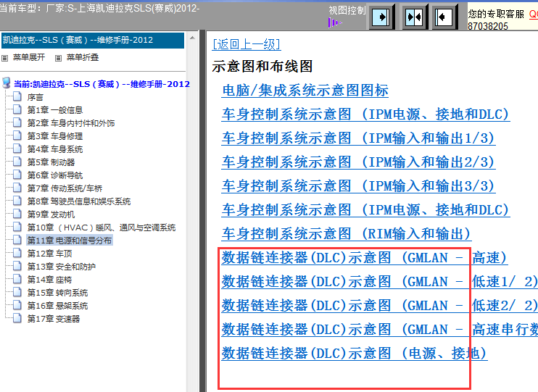Open 第6章 诊断导航
Screen dimensions: 538x392
pos(55,175)
